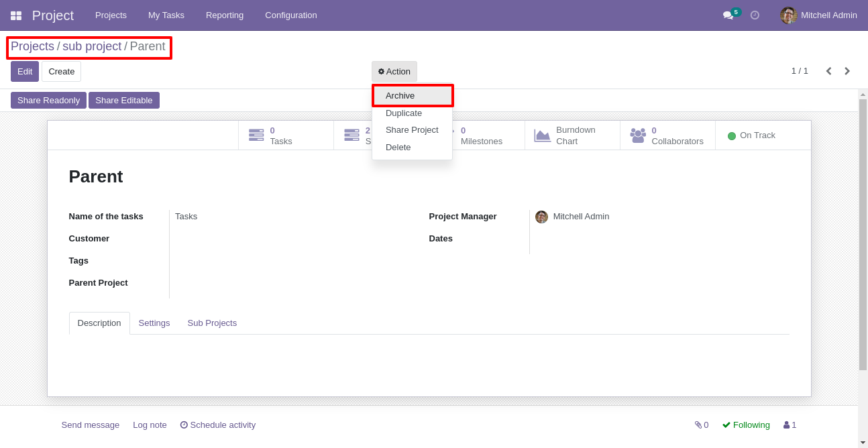Image resolution: width=868 pixels, height=448 pixels.
Task: Open Mitchell Admin user menu
Action: [819, 15]
